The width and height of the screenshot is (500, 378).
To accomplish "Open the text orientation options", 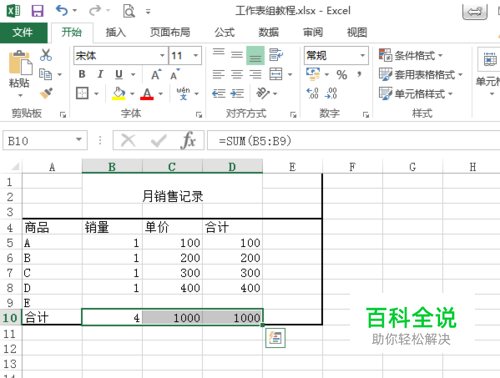I will click(x=263, y=93).
